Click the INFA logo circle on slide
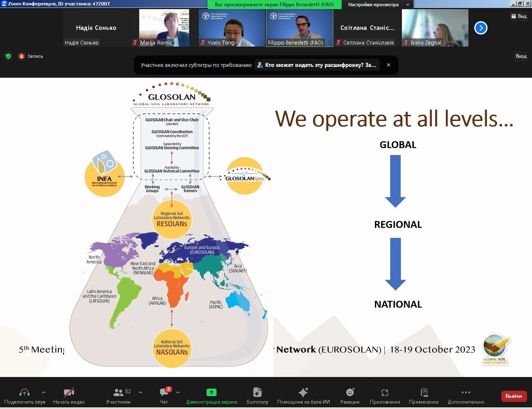Screen dimensions: 532x409 pyautogui.click(x=105, y=175)
